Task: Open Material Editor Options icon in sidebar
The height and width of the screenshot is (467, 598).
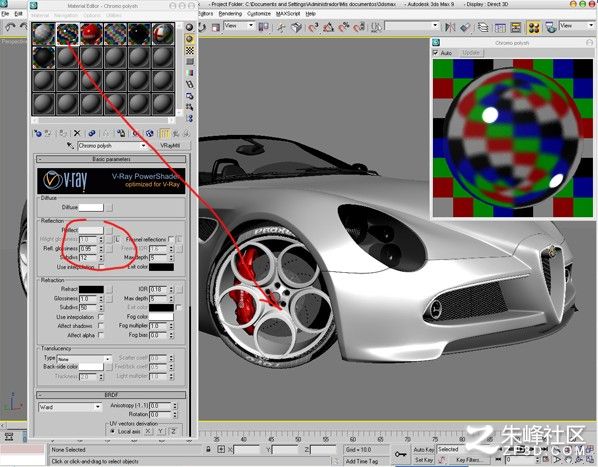Action: (190, 96)
